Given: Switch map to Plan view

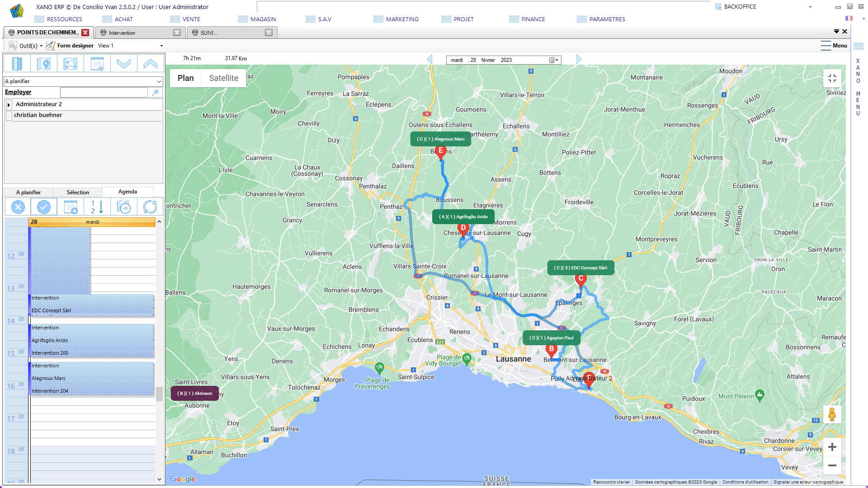Looking at the screenshot, I should [186, 78].
